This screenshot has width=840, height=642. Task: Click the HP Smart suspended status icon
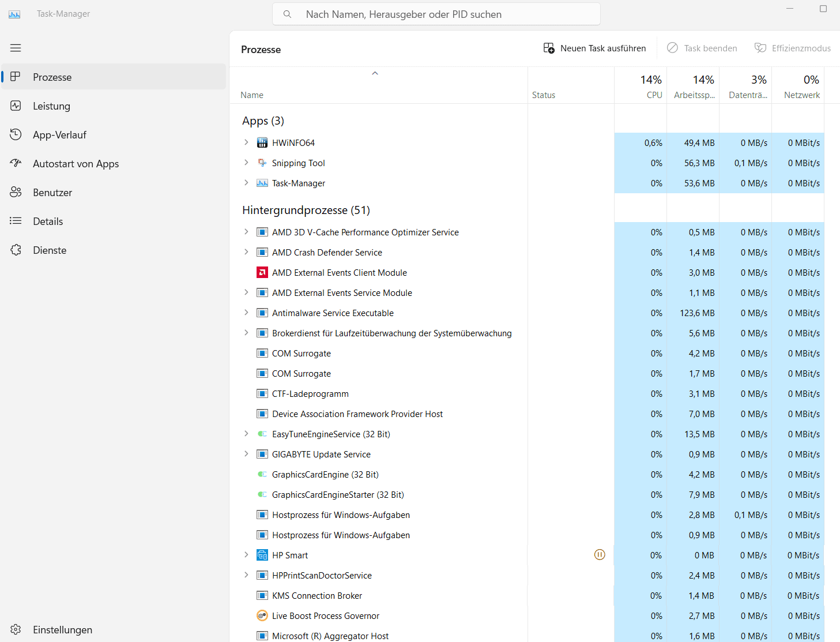tap(600, 555)
